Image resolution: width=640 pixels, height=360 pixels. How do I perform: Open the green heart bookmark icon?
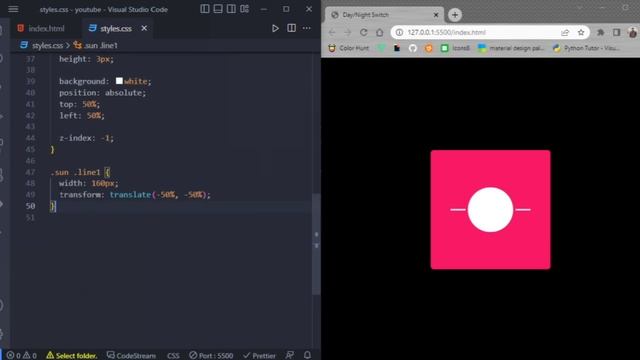click(x=382, y=48)
